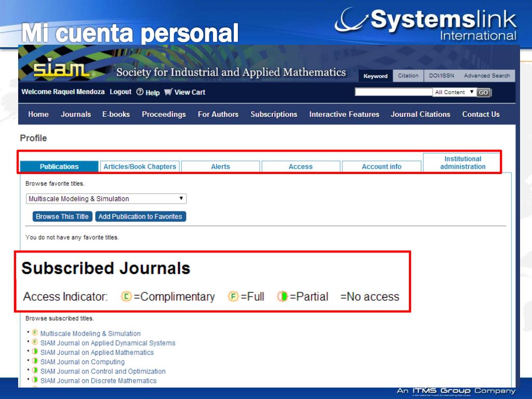Click the GO search button
The image size is (532, 399).
tap(483, 92)
